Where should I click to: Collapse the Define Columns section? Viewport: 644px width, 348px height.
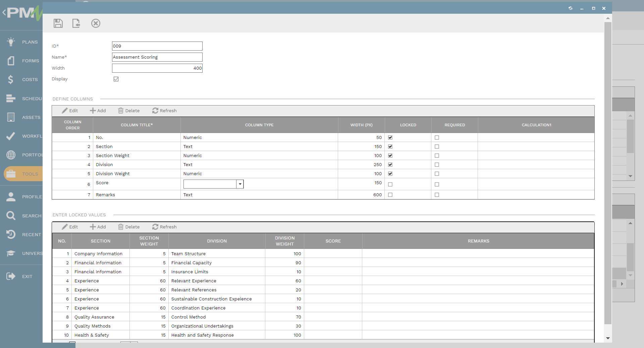point(72,99)
